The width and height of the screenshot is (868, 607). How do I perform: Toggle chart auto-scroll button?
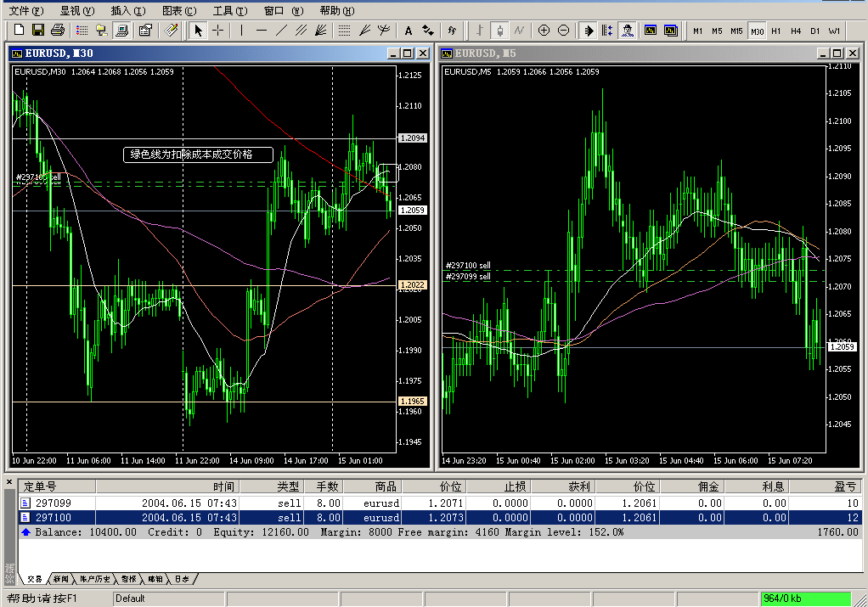[588, 31]
